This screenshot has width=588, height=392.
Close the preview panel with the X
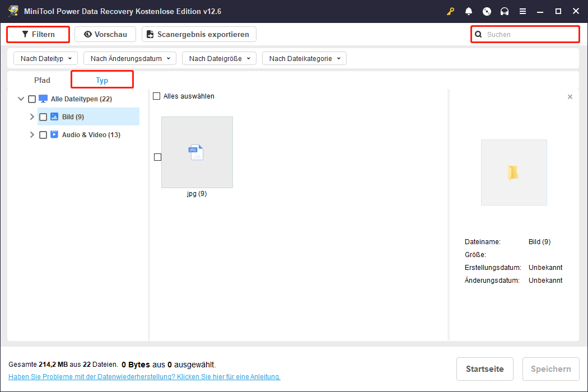[570, 97]
